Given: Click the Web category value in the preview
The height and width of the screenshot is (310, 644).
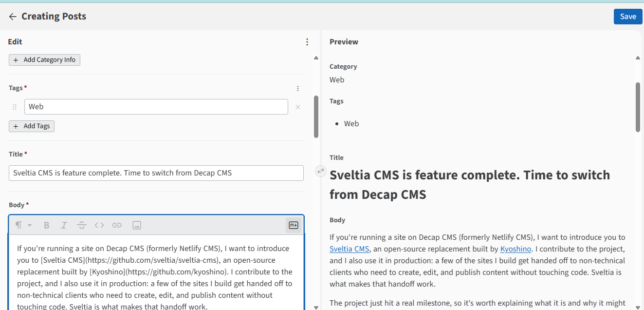Looking at the screenshot, I should 337,80.
